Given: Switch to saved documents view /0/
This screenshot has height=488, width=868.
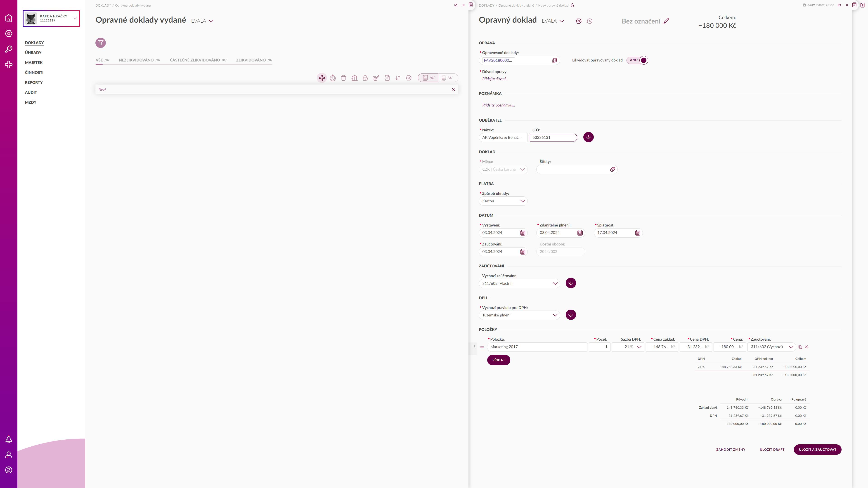Looking at the screenshot, I should tap(428, 78).
